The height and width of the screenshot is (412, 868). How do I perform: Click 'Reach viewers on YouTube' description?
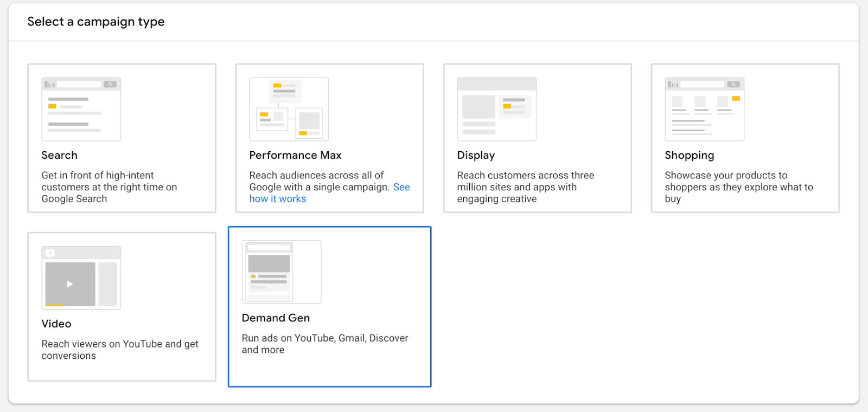[x=120, y=350]
